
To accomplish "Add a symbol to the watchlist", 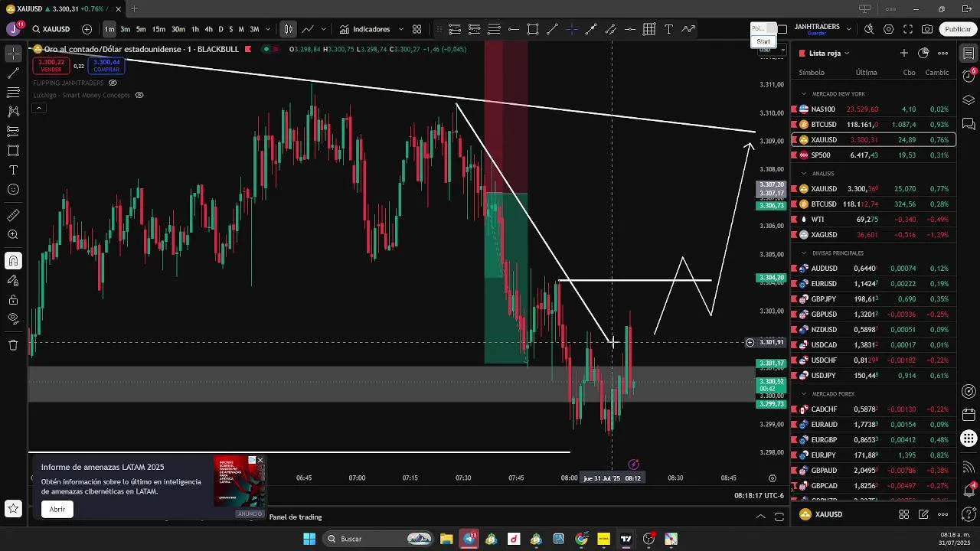I will (x=903, y=53).
